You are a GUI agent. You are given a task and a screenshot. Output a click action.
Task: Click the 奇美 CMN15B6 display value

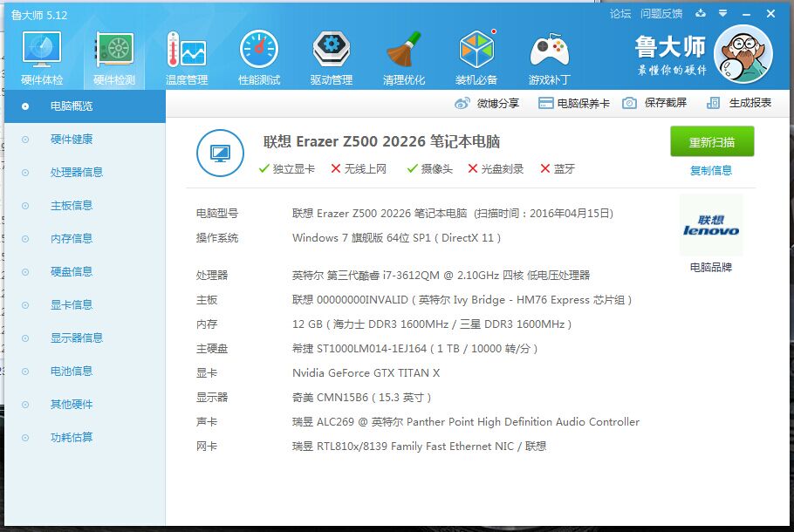click(x=361, y=398)
